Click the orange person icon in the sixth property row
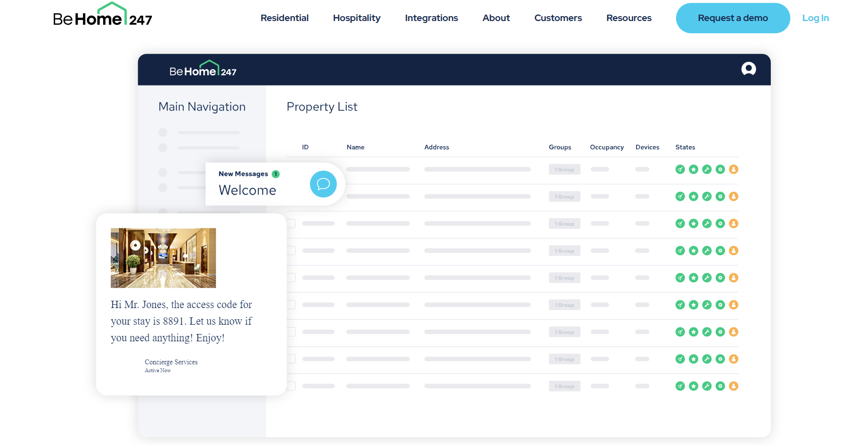Viewport: 868px width, 445px height. pyautogui.click(x=733, y=305)
